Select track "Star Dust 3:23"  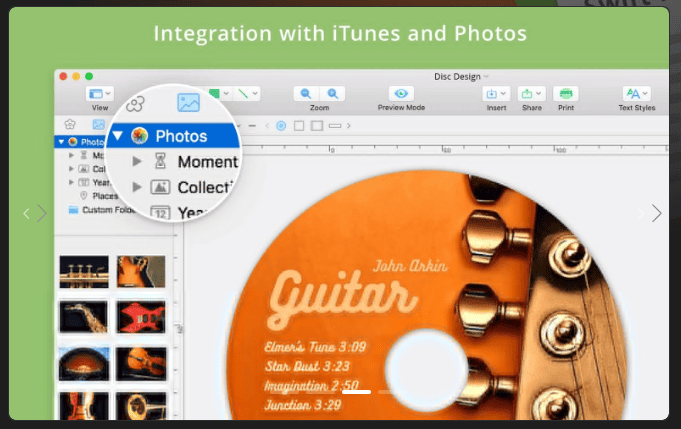307,366
